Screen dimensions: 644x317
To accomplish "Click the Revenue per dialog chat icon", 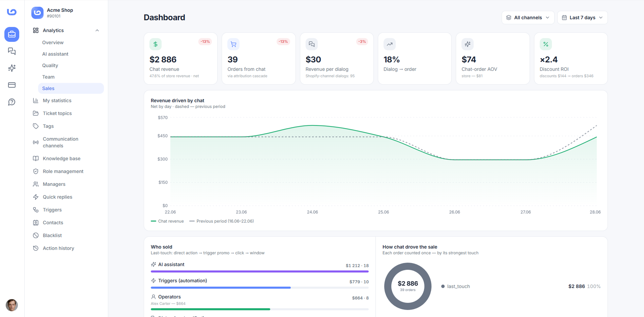I will (312, 44).
